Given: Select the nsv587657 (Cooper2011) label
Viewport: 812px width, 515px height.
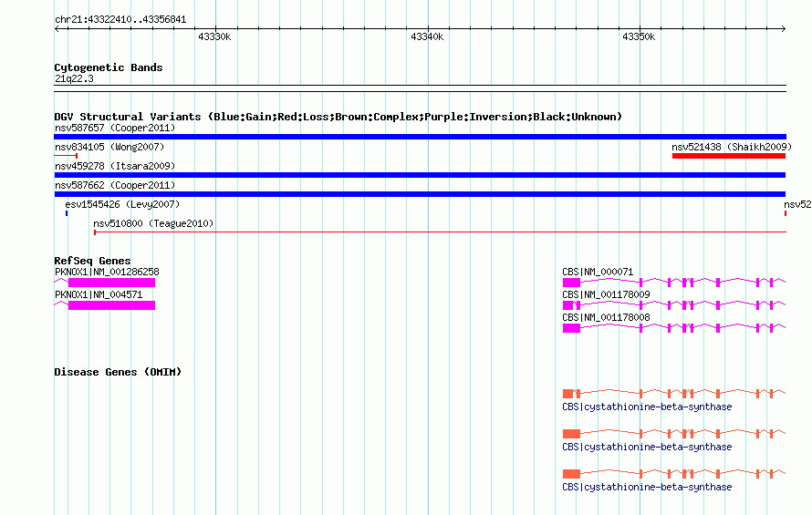Looking at the screenshot, I should coord(115,128).
